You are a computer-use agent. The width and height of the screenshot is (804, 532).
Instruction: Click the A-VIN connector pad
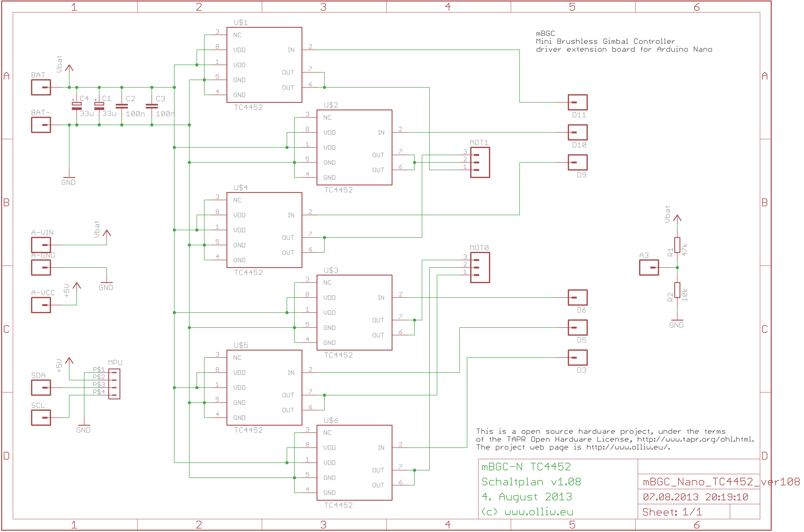41,245
